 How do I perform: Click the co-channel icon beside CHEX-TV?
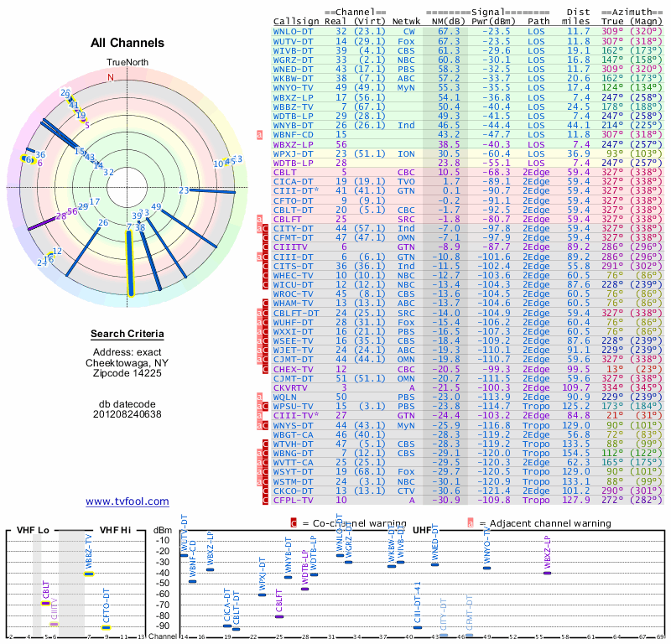[265, 369]
